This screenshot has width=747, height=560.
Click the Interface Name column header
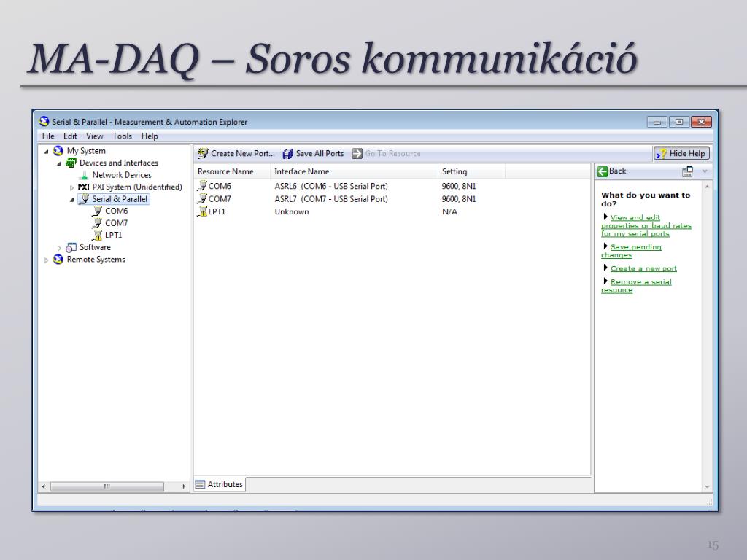pyautogui.click(x=354, y=171)
